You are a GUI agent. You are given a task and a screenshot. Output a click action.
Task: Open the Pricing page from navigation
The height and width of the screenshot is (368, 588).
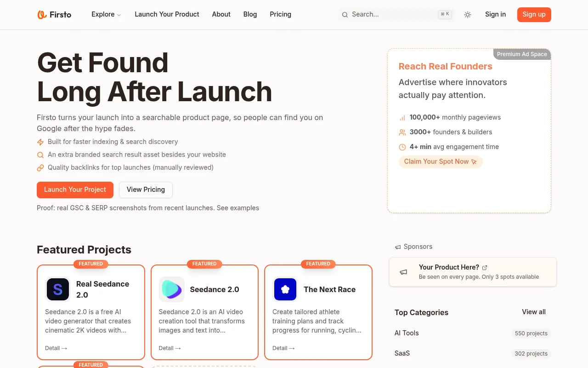280,14
